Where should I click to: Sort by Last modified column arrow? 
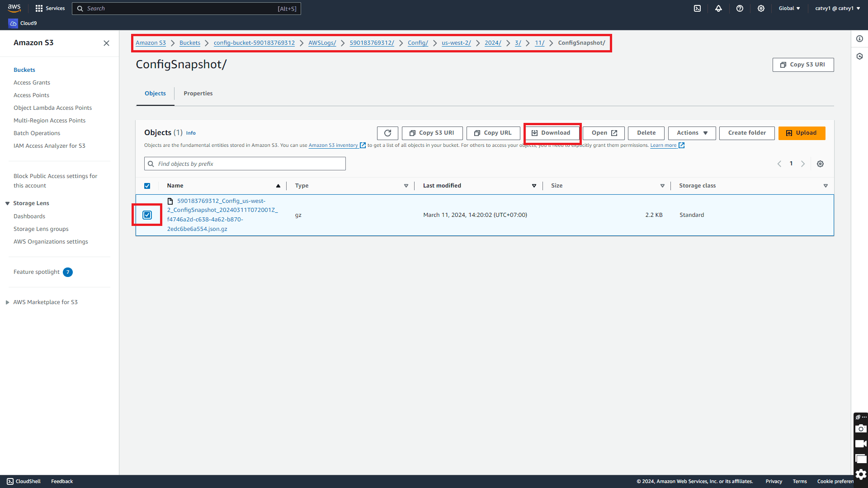tap(534, 186)
